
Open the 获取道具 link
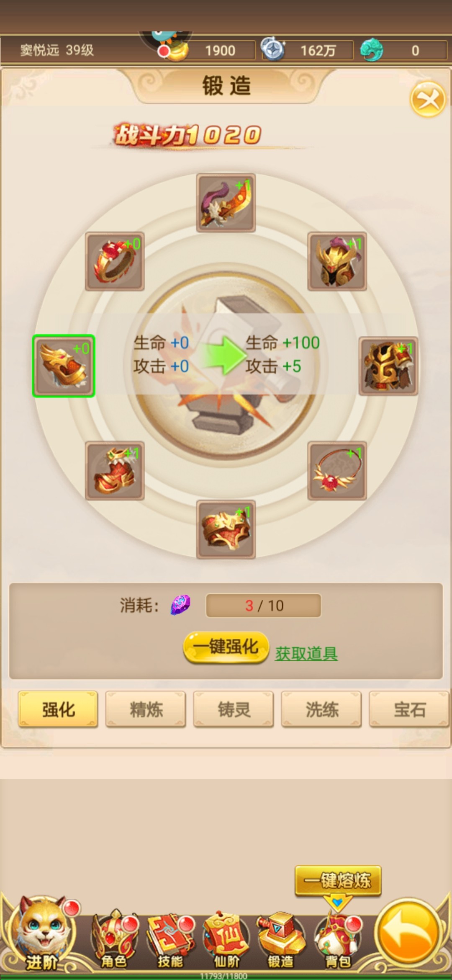coord(306,653)
